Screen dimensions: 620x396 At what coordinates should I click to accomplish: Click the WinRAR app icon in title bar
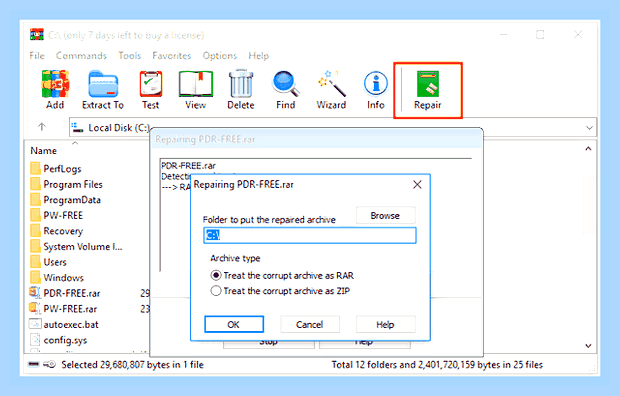point(37,35)
